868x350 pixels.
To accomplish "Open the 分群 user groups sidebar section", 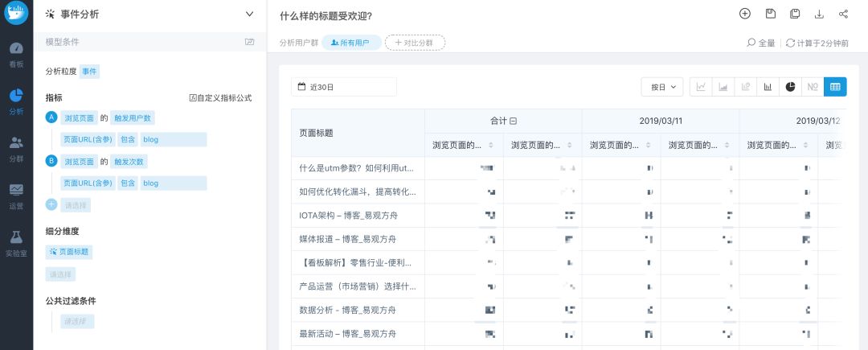I will pyautogui.click(x=16, y=147).
